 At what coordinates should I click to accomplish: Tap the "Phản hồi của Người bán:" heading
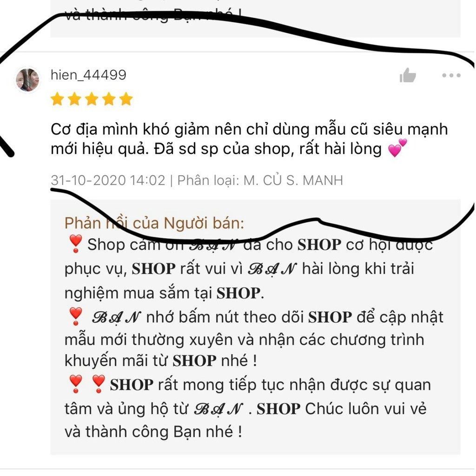point(154,223)
